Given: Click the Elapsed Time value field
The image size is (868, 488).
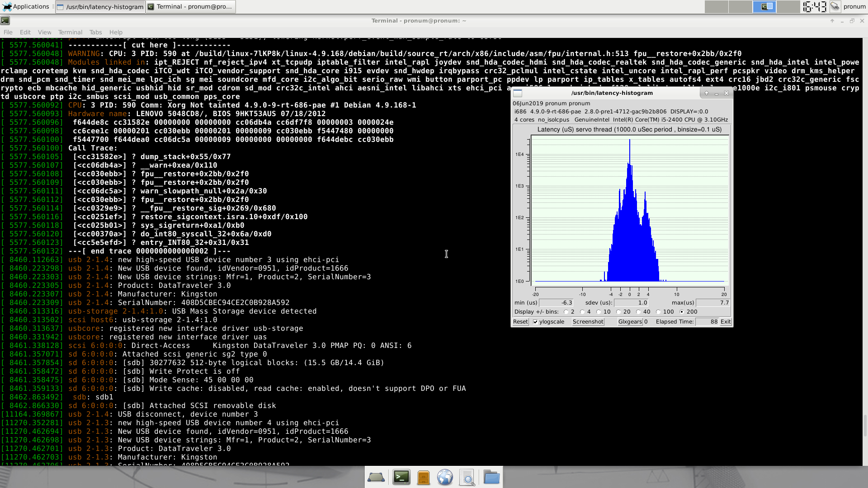Looking at the screenshot, I should pos(707,322).
